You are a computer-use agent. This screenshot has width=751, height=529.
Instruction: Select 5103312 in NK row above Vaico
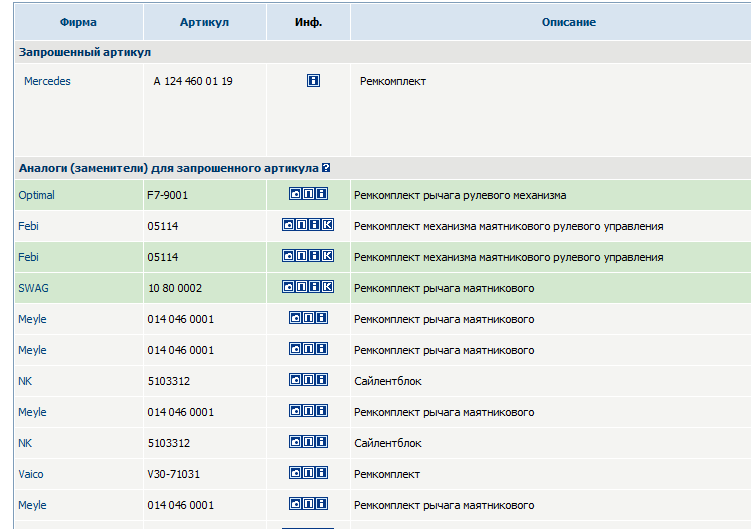(169, 443)
